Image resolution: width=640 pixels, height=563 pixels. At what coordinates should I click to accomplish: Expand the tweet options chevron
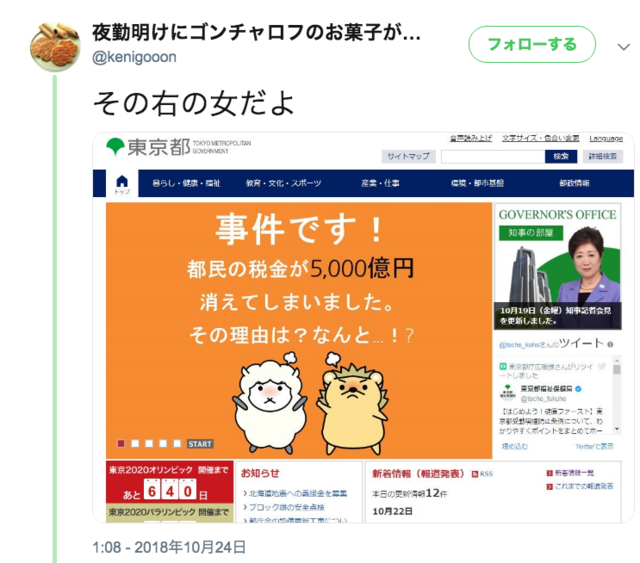(x=623, y=47)
